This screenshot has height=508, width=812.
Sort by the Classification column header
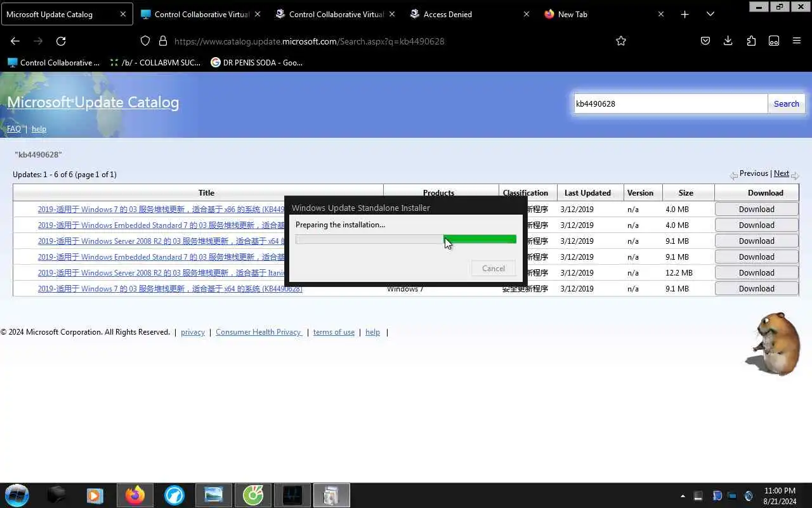click(x=525, y=192)
